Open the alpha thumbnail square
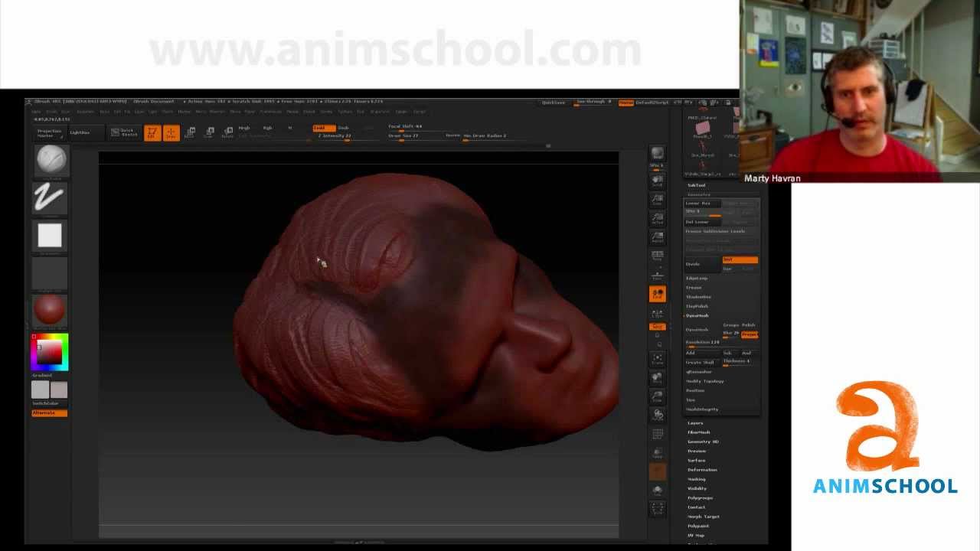The image size is (980, 551). coord(51,236)
